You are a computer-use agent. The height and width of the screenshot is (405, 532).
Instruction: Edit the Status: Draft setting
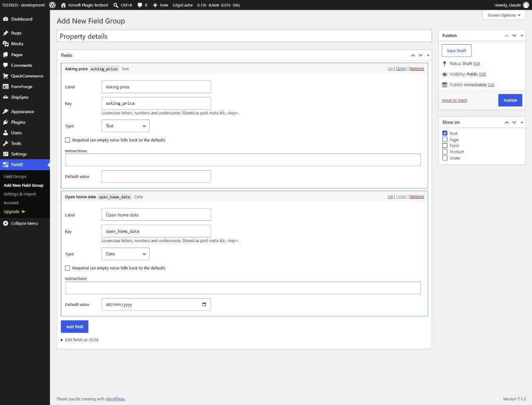click(476, 63)
